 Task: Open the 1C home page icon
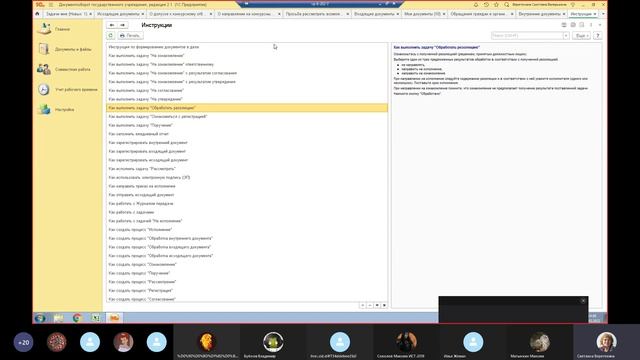click(37, 14)
